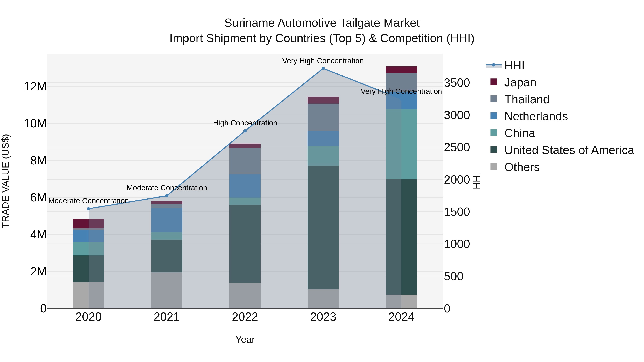Click the 2023 United States bar segment

pyautogui.click(x=323, y=227)
